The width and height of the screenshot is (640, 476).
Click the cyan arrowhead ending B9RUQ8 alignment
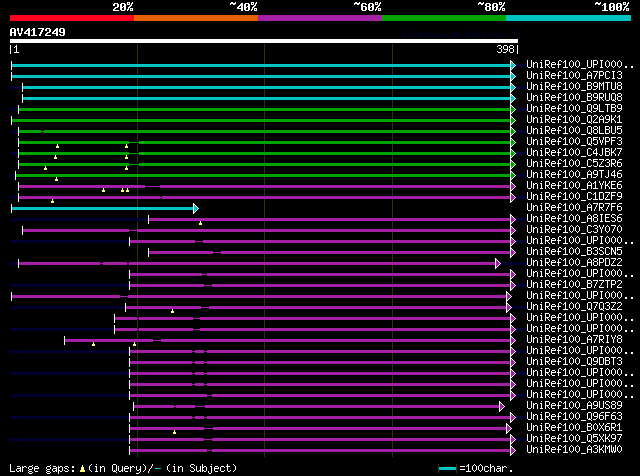click(513, 98)
